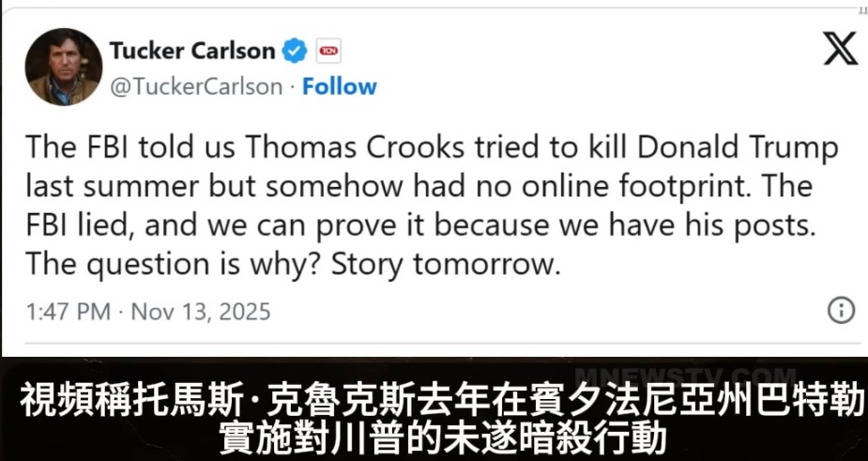Click the circled info icon

click(841, 310)
